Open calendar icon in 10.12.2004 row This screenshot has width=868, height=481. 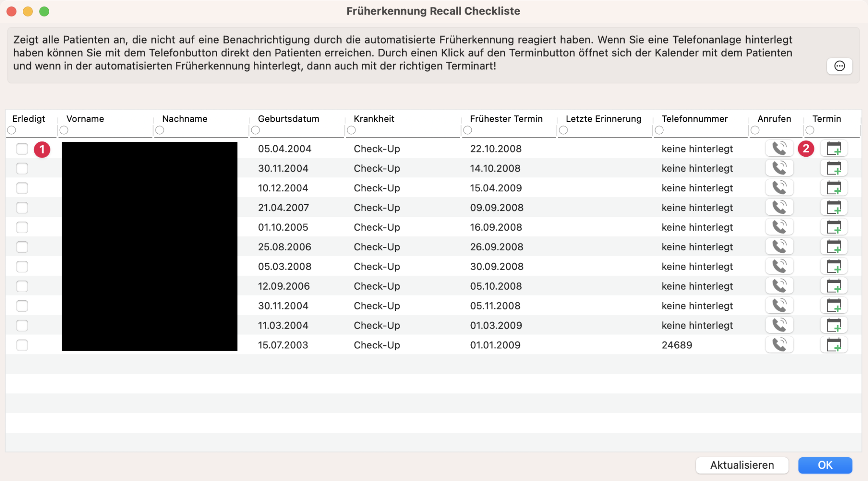click(834, 188)
